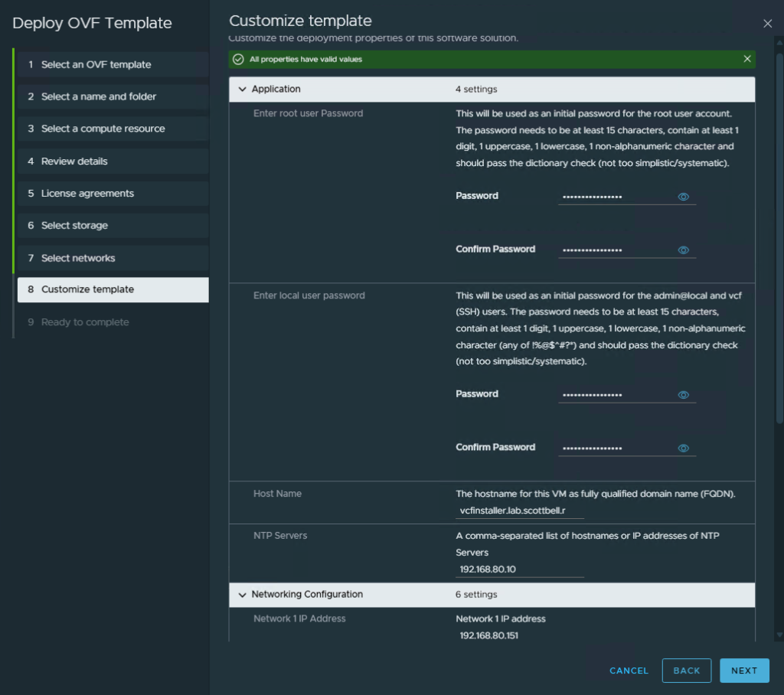Click the Host Name FQDN input field

[x=519, y=511]
